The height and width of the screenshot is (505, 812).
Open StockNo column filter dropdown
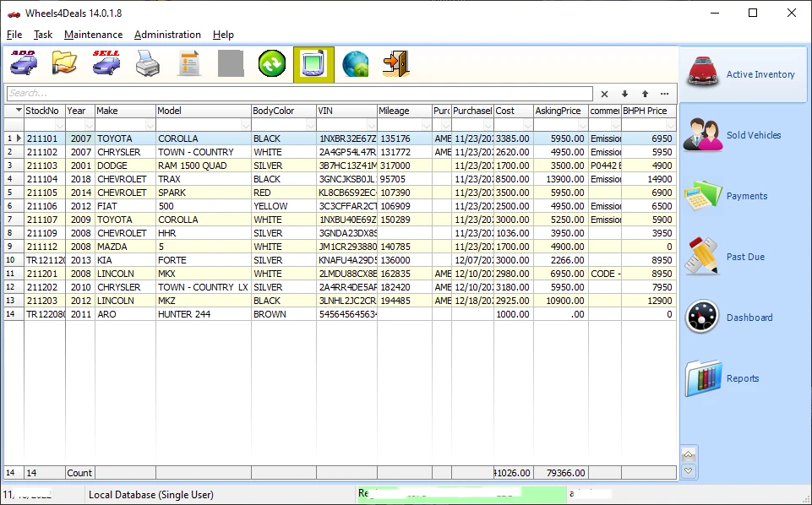[59, 125]
